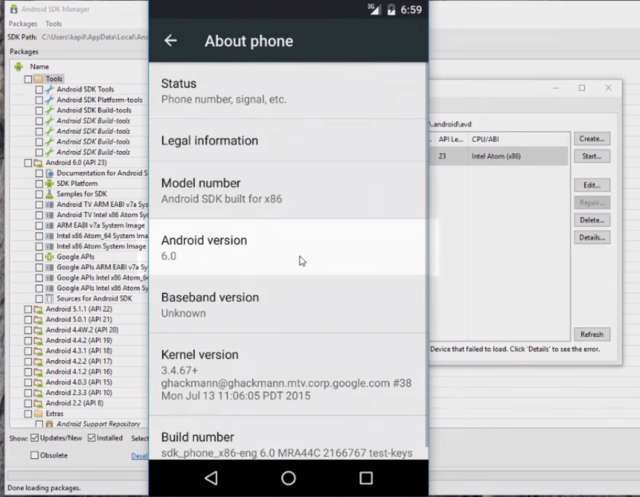
Task: Select the Extras group row
Action: [54, 413]
